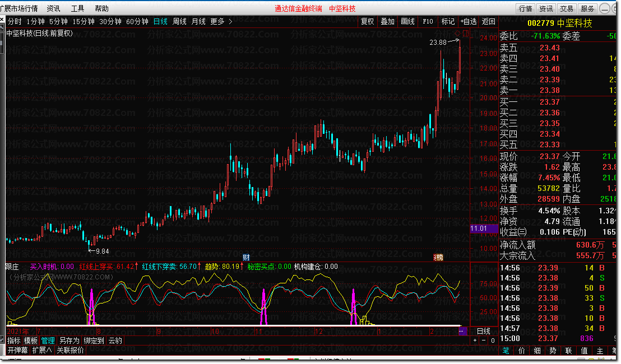The width and height of the screenshot is (621, 364).
Task: Select the 势 trend tab
Action: pyautogui.click(x=553, y=351)
